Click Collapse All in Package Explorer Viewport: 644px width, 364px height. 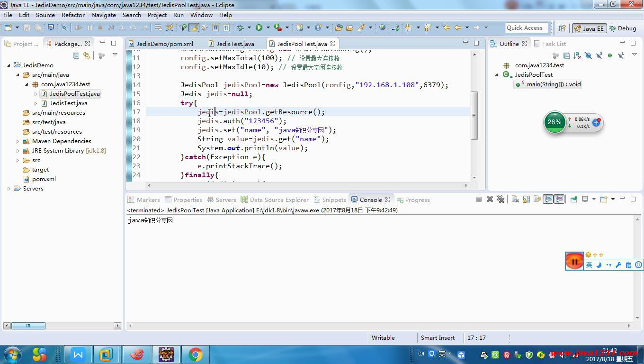pos(76,55)
